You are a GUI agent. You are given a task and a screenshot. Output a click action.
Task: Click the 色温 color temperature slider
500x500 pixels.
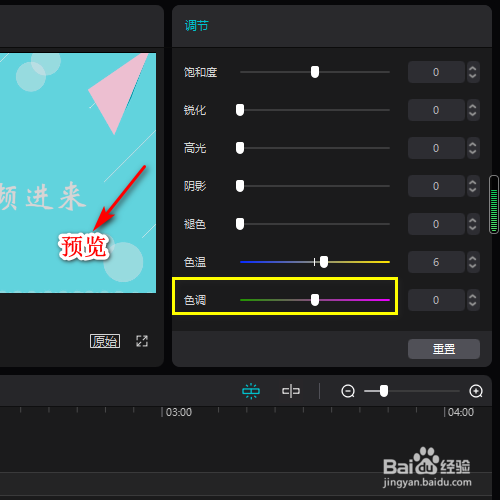315,262
